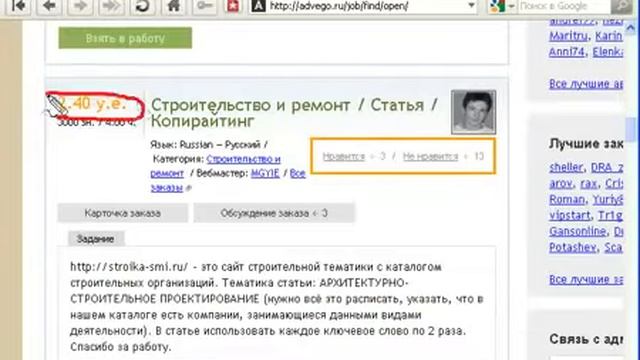Image resolution: width=640 pixels, height=360 pixels.
Task: Open webmaster MGYIE profile link
Action: (x=265, y=173)
